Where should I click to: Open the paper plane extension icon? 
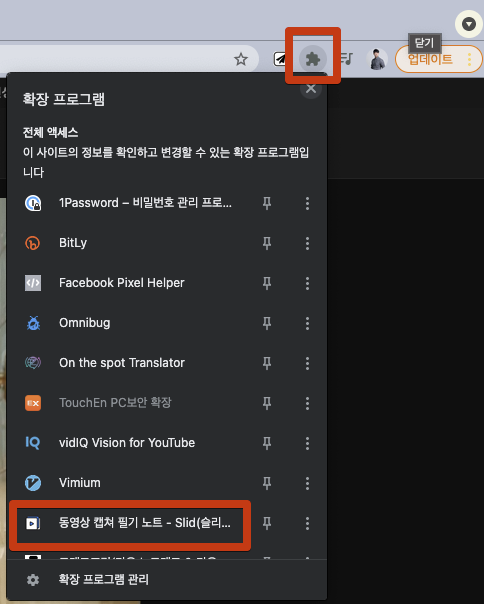[281, 59]
